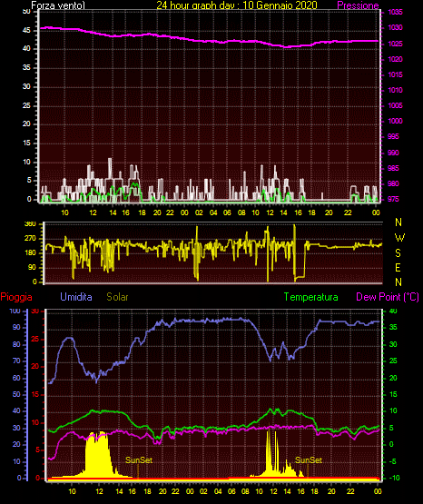Select the white "Forza vento" label

coord(58,5)
